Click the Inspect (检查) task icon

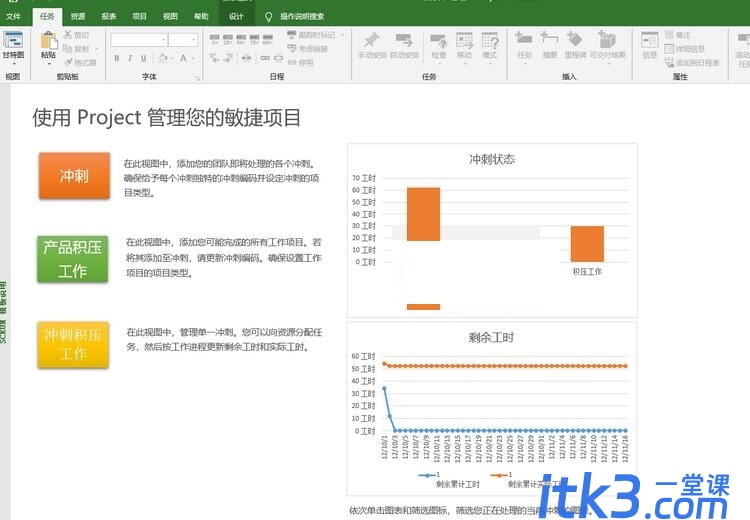click(x=439, y=40)
